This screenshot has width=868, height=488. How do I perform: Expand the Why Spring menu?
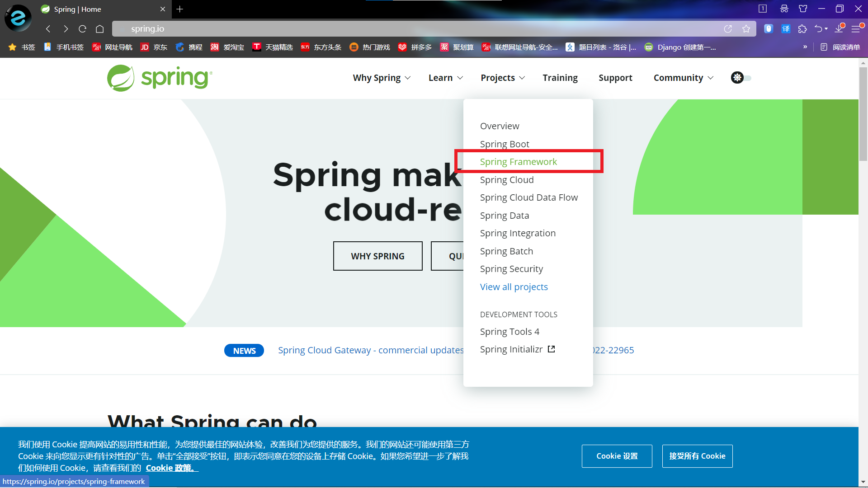(382, 78)
